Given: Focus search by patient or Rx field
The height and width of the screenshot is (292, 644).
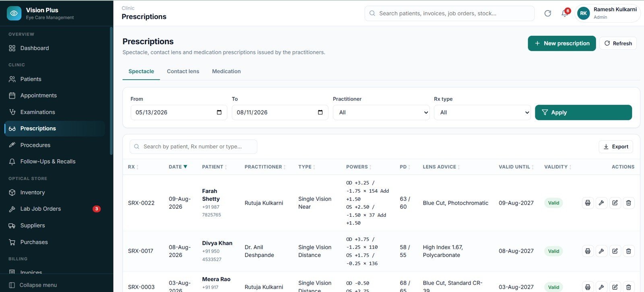Looking at the screenshot, I should (193, 147).
